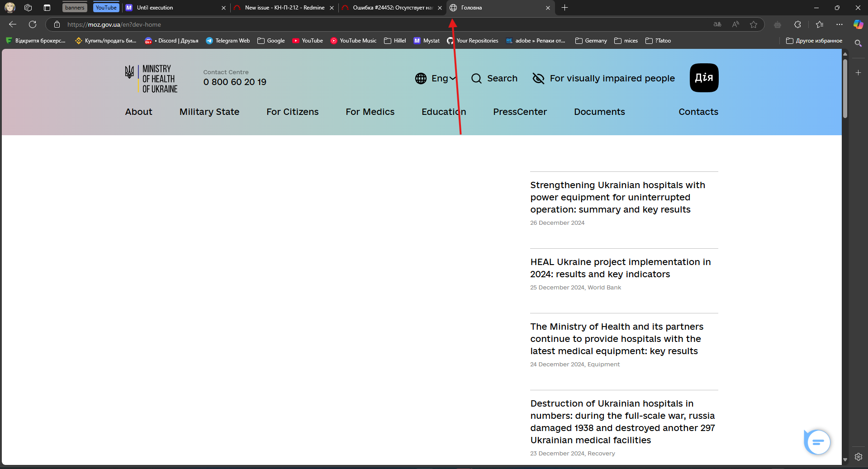Viewport: 868px width, 469px height.
Task: Open browser Extensions puzzle icon
Action: [x=797, y=24]
